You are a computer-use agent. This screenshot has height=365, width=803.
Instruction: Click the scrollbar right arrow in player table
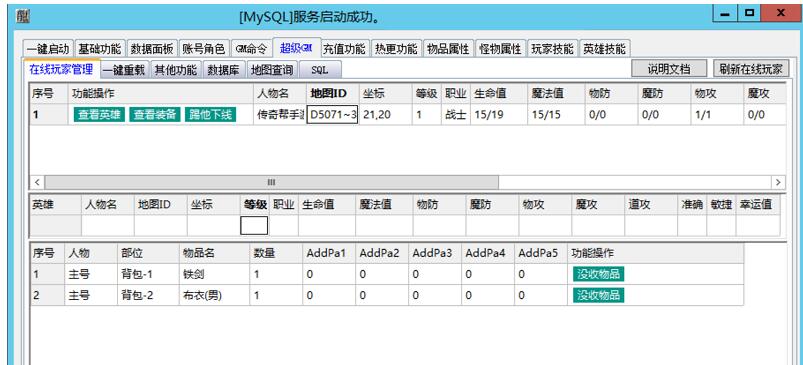[778, 182]
